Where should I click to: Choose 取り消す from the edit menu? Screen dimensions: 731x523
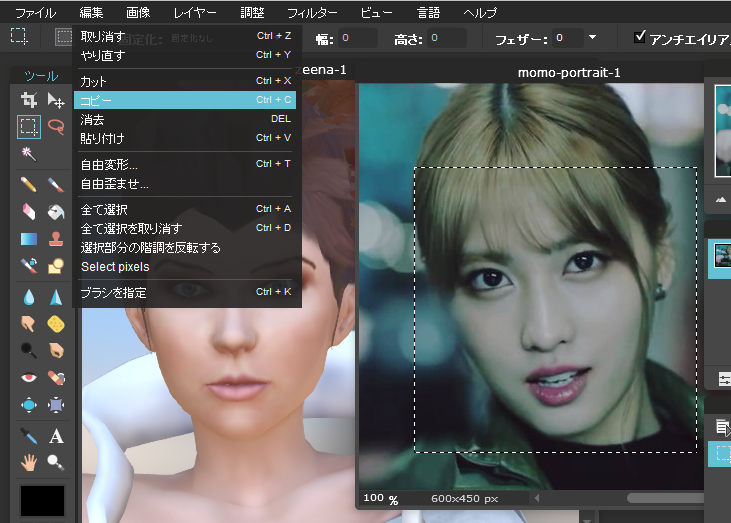(185, 36)
